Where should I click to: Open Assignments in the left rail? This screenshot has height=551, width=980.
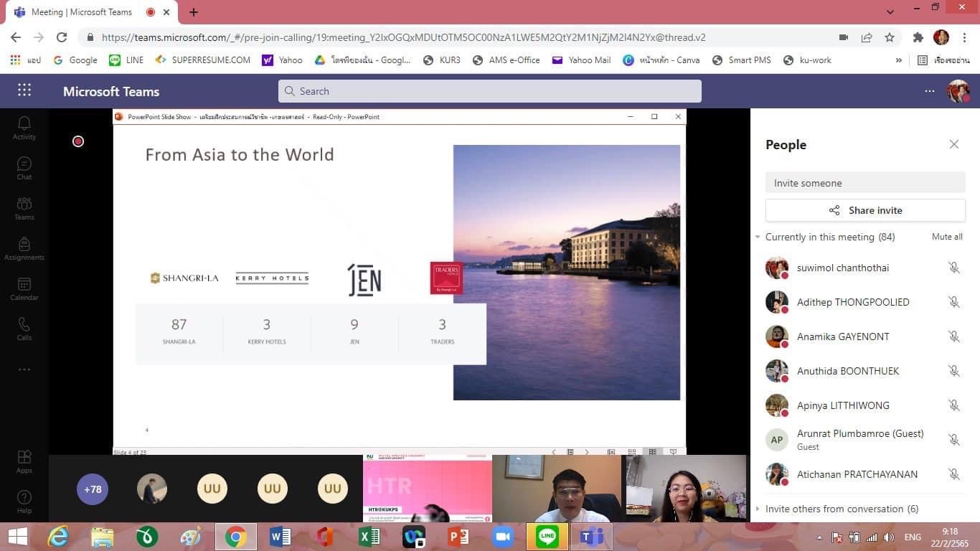(x=24, y=249)
